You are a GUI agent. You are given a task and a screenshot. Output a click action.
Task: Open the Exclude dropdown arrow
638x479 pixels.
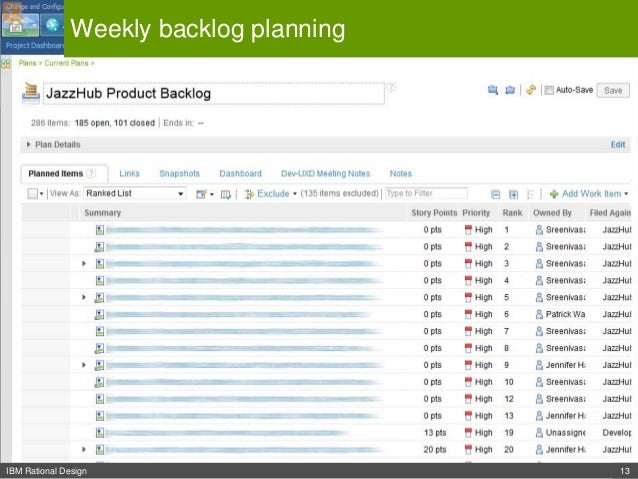(295, 194)
